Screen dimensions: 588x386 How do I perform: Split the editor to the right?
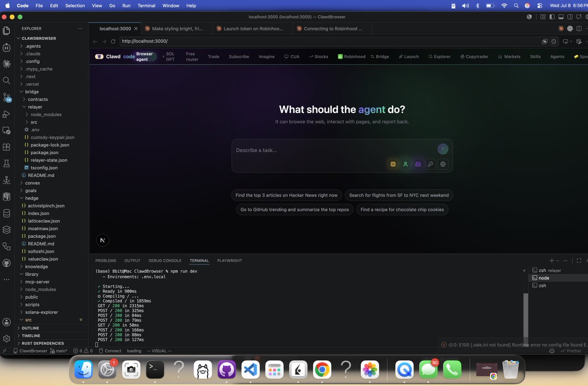(579, 28)
